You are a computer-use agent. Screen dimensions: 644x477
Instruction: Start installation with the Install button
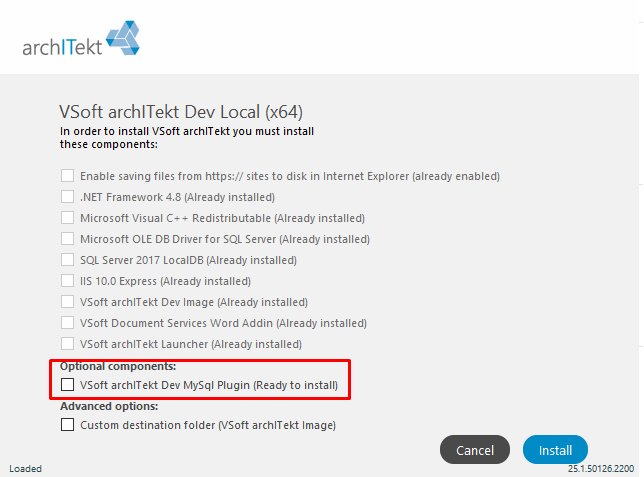tap(555, 450)
